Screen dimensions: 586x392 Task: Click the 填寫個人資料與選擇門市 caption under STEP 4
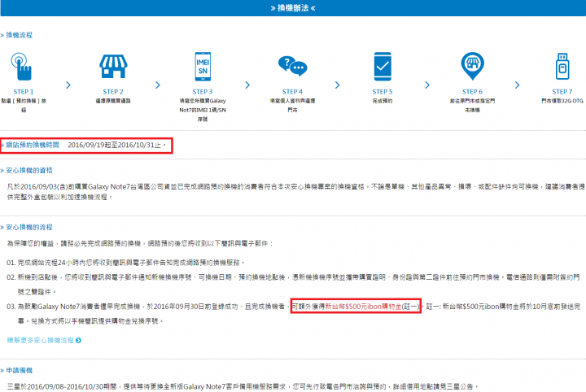[293, 105]
